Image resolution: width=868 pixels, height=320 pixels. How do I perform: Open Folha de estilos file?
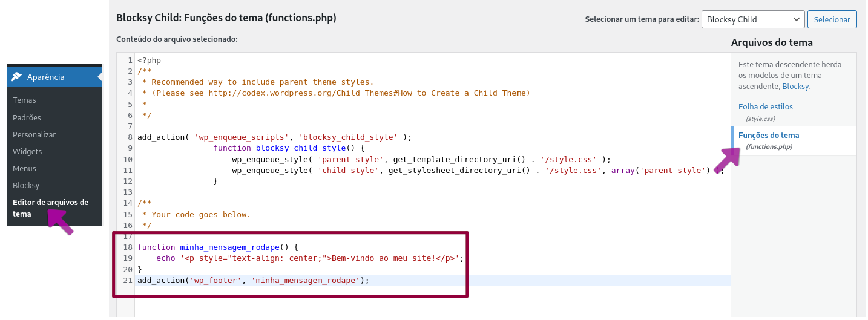765,107
